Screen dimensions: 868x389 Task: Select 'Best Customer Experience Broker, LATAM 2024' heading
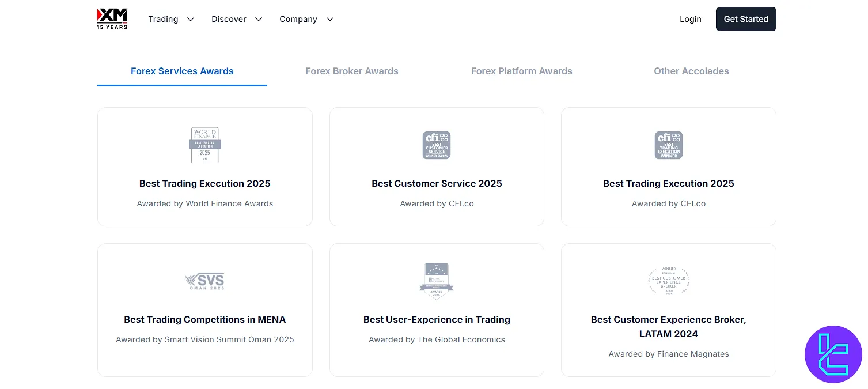[669, 326]
